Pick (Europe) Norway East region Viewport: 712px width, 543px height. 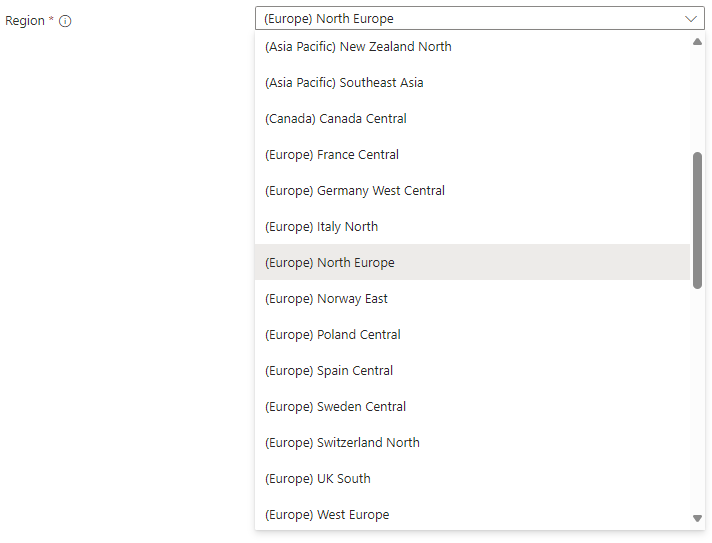click(472, 298)
